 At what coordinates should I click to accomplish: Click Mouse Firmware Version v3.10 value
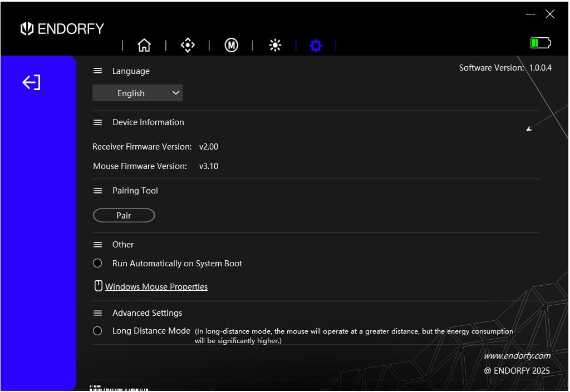209,166
